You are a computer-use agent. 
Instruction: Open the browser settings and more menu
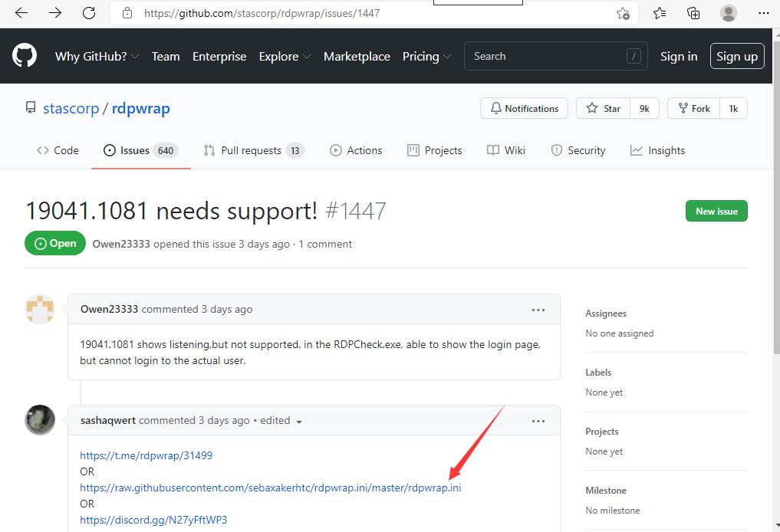point(764,13)
